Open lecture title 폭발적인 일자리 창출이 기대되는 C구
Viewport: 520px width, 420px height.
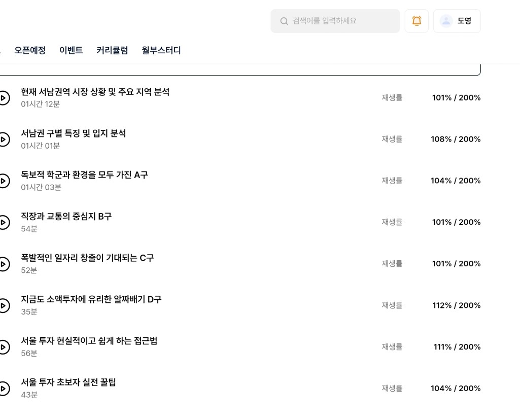(87, 258)
